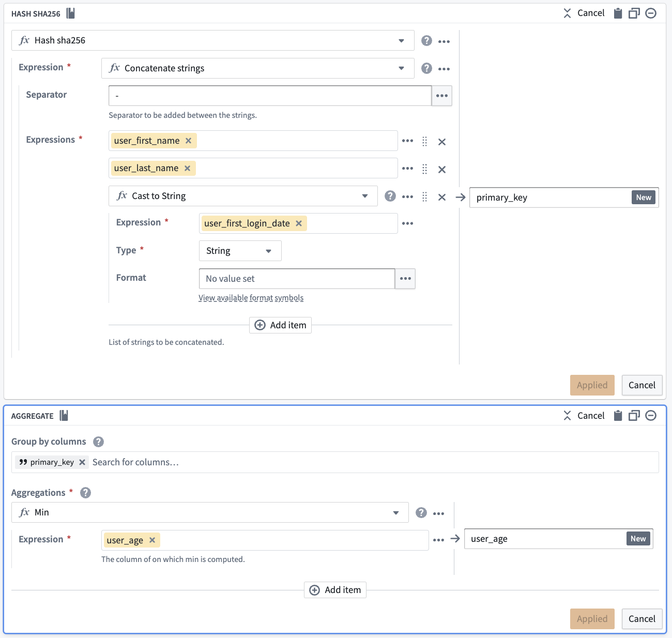Remove user_first_name tag from expressions
This screenshot has width=672, height=638.
point(189,141)
